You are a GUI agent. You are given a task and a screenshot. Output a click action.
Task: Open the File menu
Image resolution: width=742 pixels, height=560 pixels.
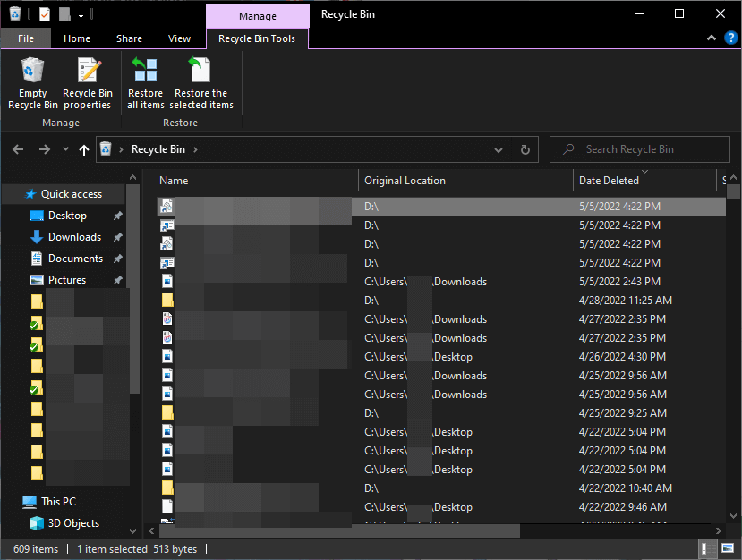(25, 38)
